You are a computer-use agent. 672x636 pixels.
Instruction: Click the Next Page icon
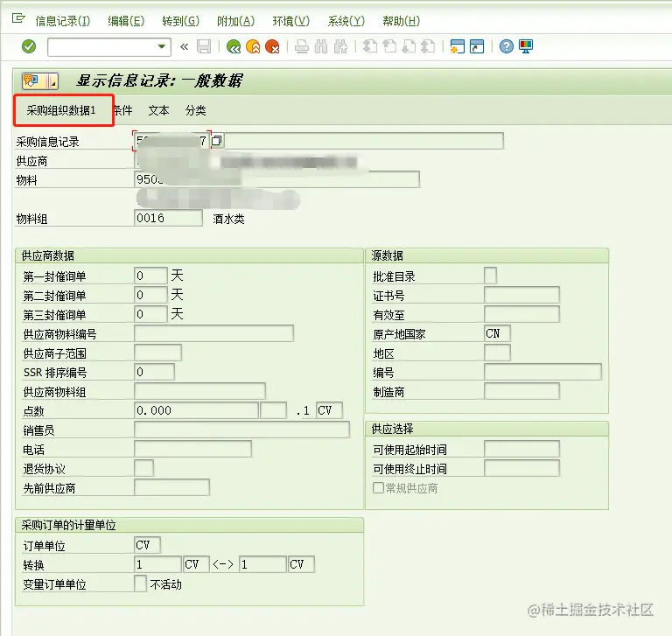coord(409,46)
